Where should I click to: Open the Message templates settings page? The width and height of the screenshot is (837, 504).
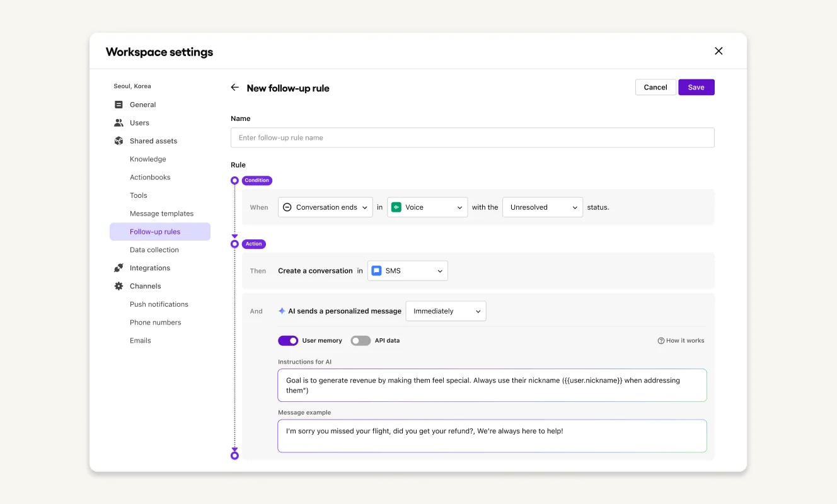click(161, 214)
